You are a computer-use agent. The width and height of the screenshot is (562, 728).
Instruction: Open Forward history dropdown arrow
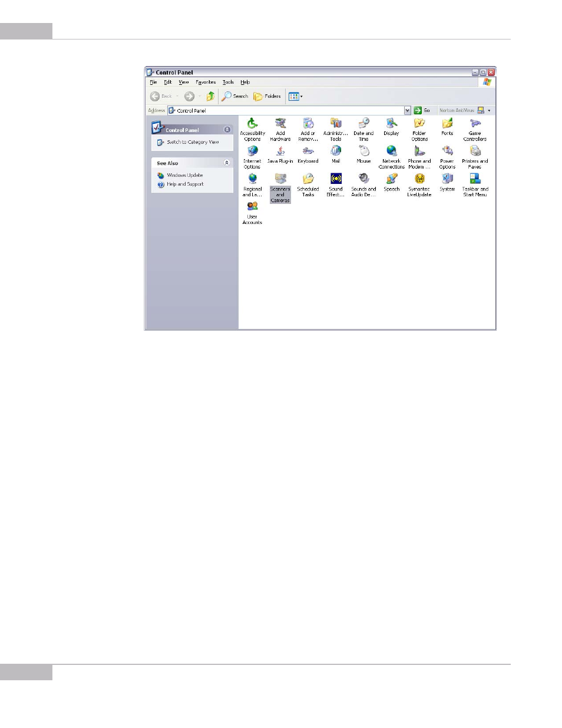(x=199, y=96)
